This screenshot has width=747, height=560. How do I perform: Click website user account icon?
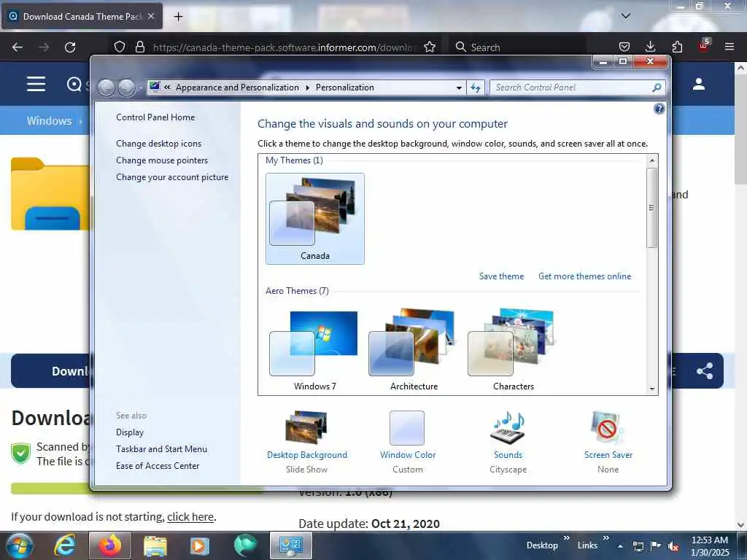(x=699, y=84)
